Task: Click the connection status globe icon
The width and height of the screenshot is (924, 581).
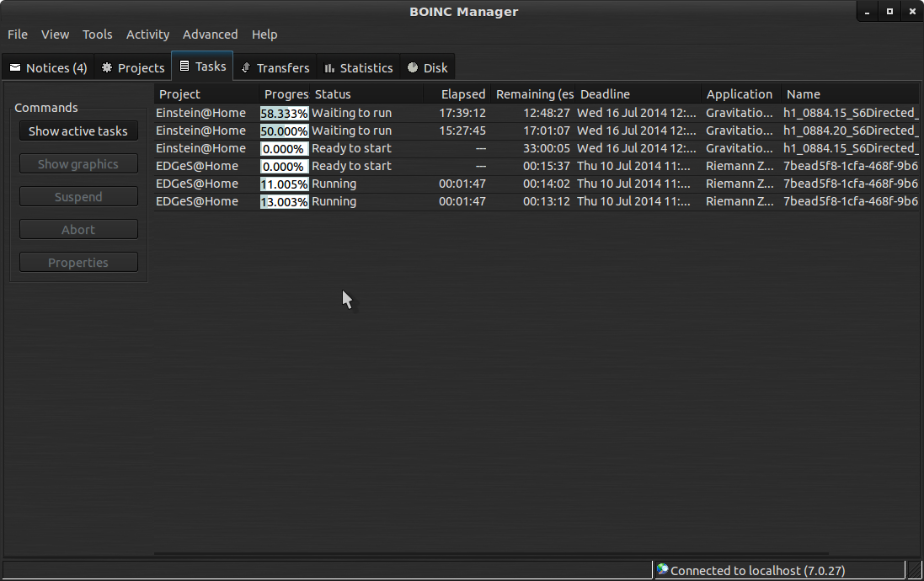Action: click(663, 570)
